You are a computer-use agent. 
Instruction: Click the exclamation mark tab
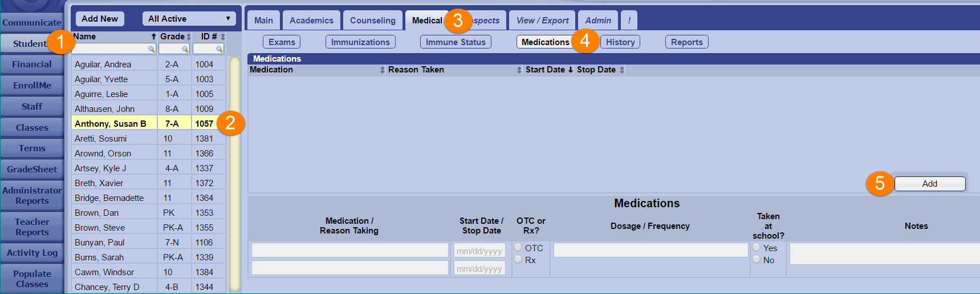click(629, 21)
